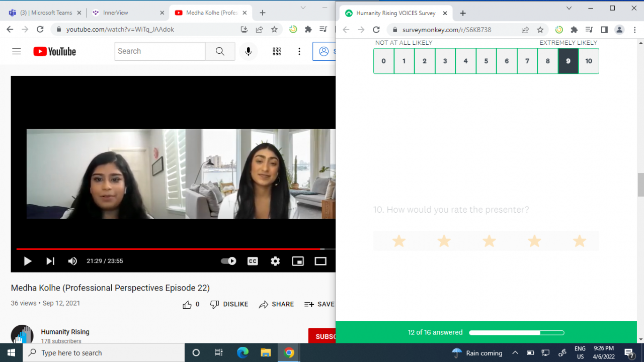Expand tab search in the survey window

click(x=569, y=8)
